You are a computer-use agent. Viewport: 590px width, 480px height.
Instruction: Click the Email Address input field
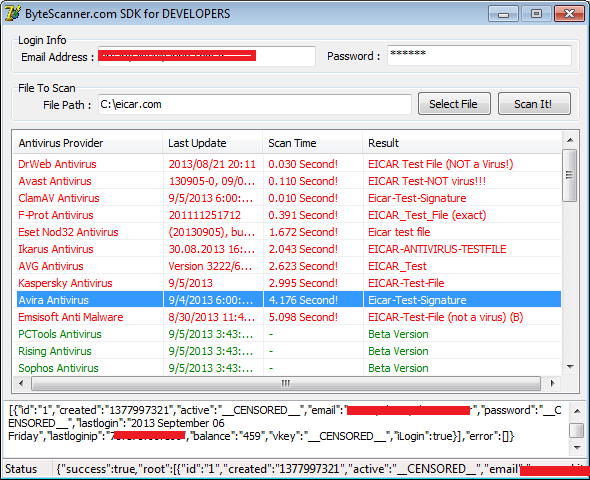(x=207, y=56)
